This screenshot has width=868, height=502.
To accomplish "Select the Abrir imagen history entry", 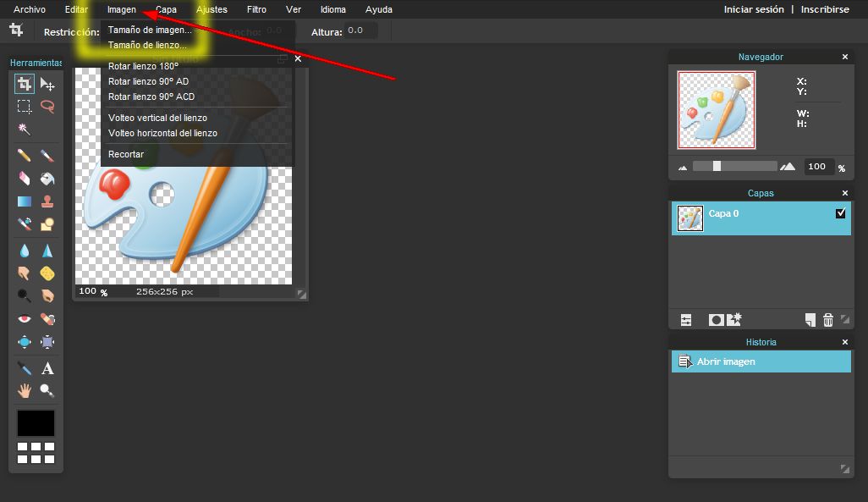I will (x=761, y=361).
